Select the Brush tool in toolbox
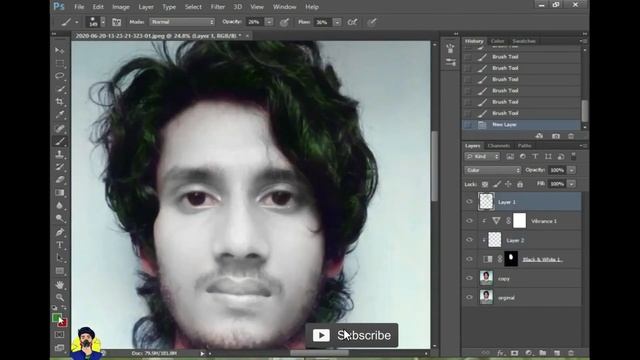This screenshot has height=360, width=640. pyautogui.click(x=60, y=142)
